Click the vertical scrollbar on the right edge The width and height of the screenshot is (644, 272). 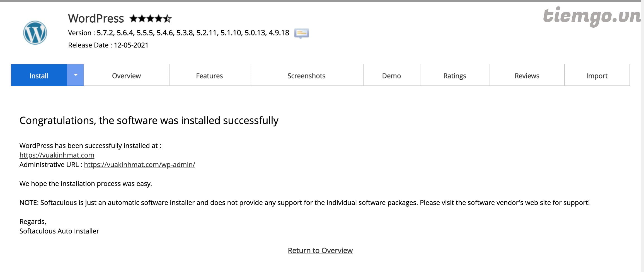tap(642, 136)
